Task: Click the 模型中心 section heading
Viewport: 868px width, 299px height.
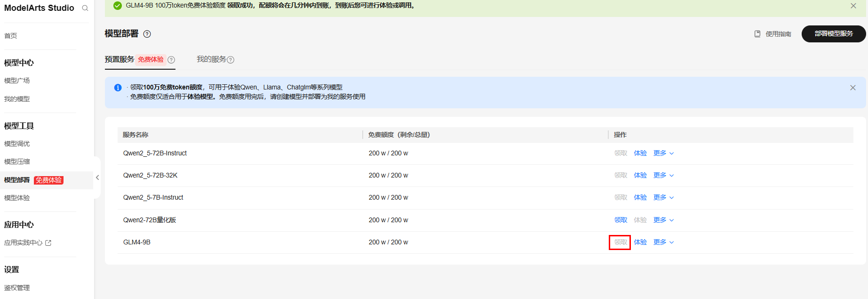Action: pyautogui.click(x=19, y=63)
